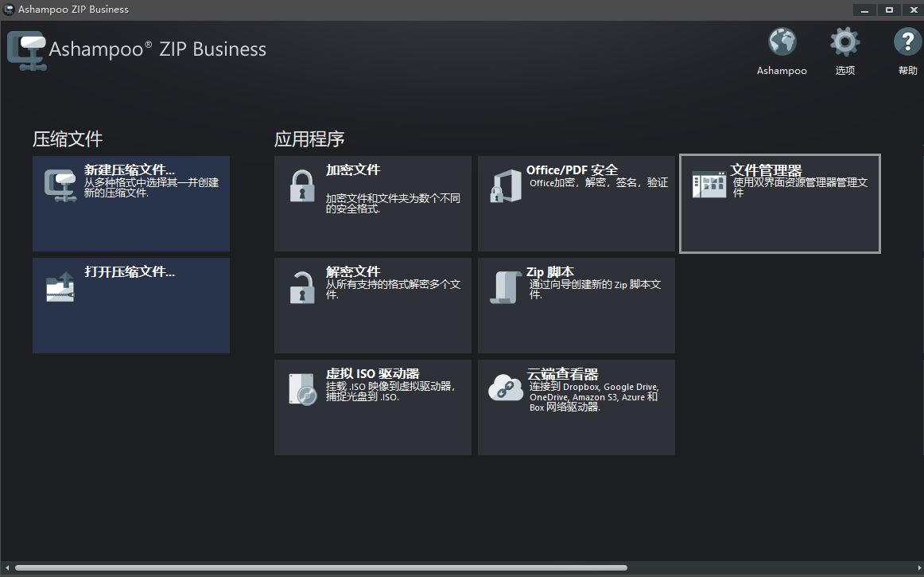Click the '压缩文件' section heading
The height and width of the screenshot is (577, 924).
pos(68,139)
